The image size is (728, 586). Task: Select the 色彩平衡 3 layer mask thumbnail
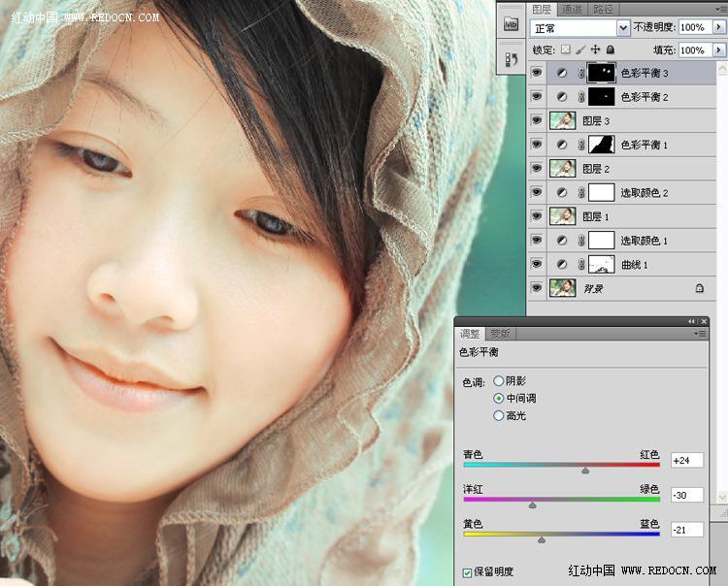point(602,73)
